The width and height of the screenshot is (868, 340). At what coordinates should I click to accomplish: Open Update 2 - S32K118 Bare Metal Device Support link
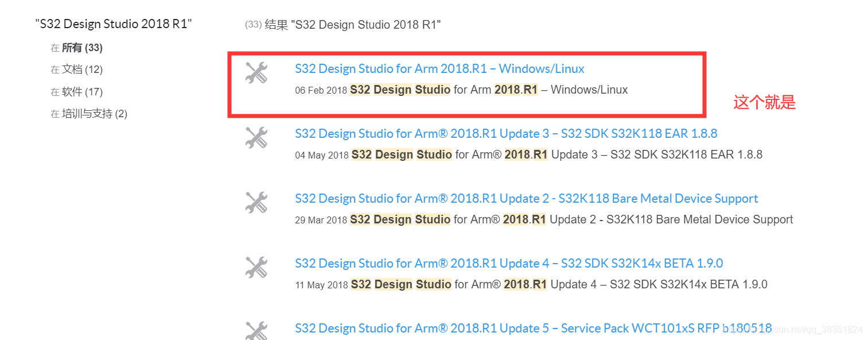click(x=526, y=199)
